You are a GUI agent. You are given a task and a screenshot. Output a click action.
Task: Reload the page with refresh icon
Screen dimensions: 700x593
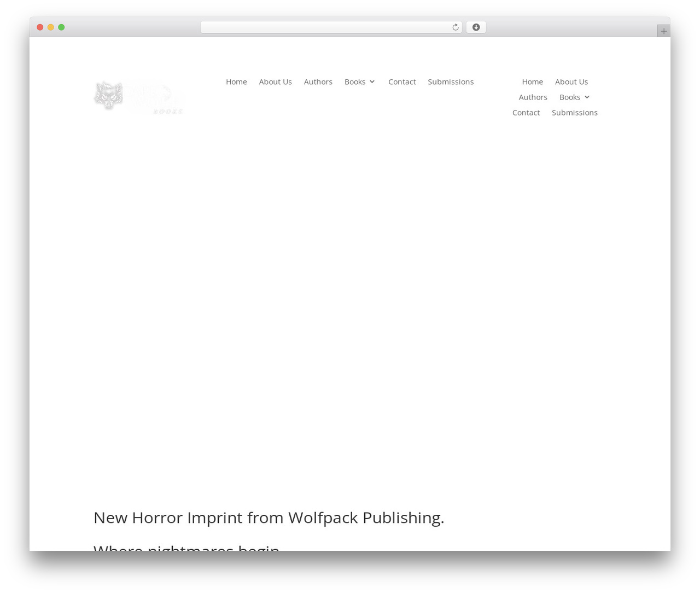coord(455,27)
